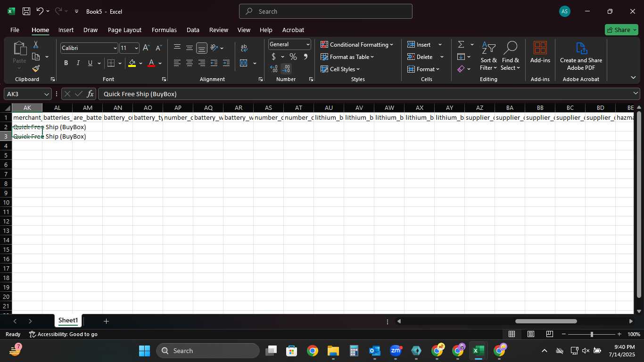Viewport: 644px width, 362px height.
Task: Toggle align left for the cell
Action: coord(177,63)
